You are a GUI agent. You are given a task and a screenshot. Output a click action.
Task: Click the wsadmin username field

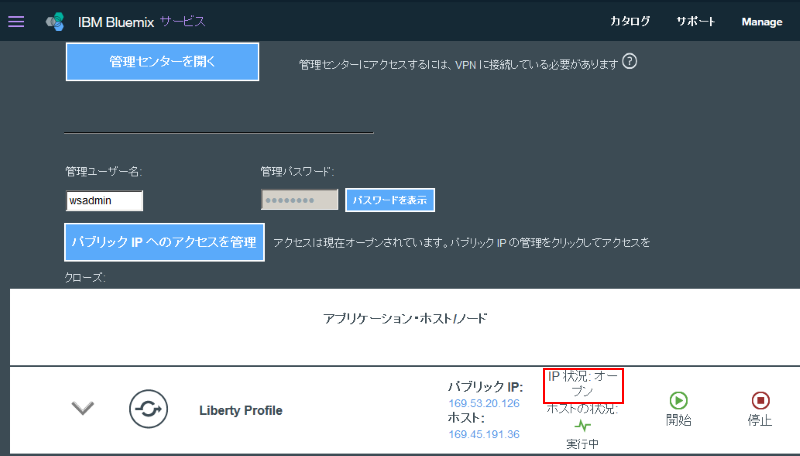pyautogui.click(x=105, y=200)
